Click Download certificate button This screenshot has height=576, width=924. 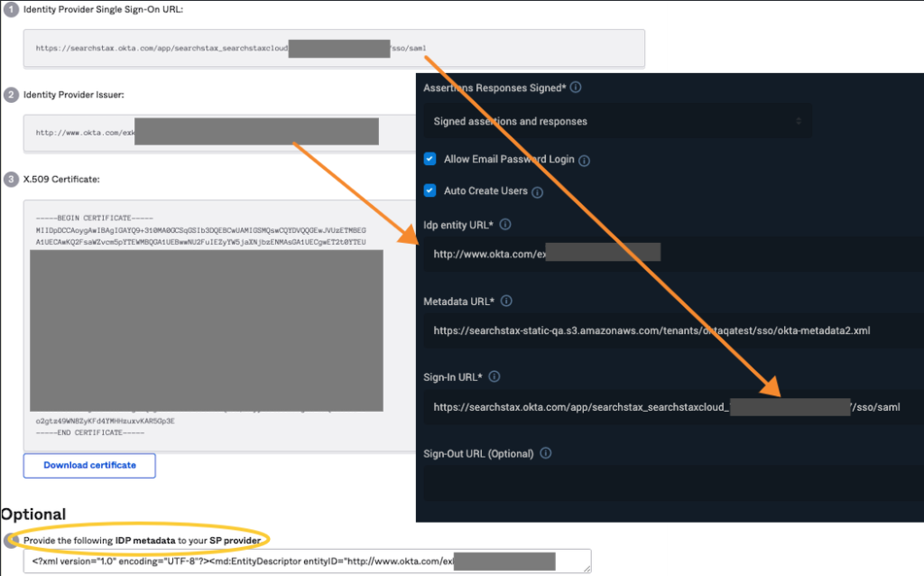coord(89,465)
